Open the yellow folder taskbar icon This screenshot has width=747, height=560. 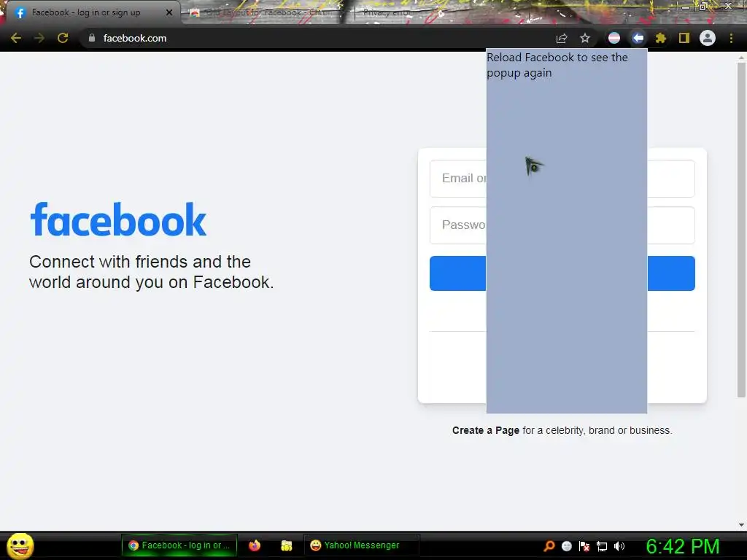(286, 545)
